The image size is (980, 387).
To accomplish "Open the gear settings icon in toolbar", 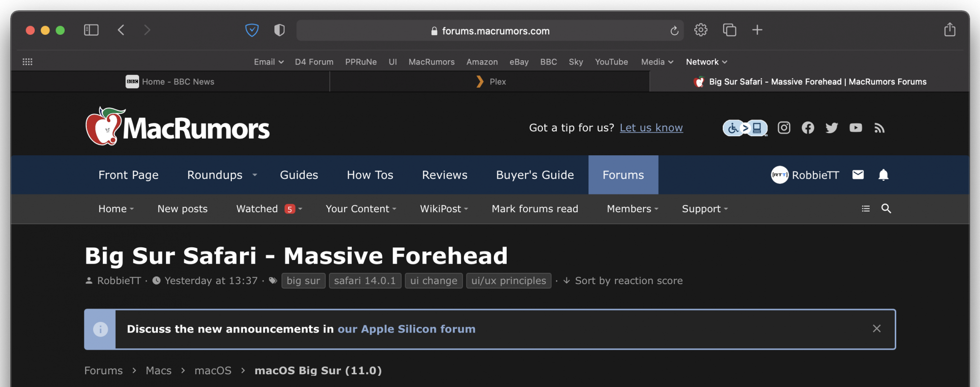I will pos(701,30).
